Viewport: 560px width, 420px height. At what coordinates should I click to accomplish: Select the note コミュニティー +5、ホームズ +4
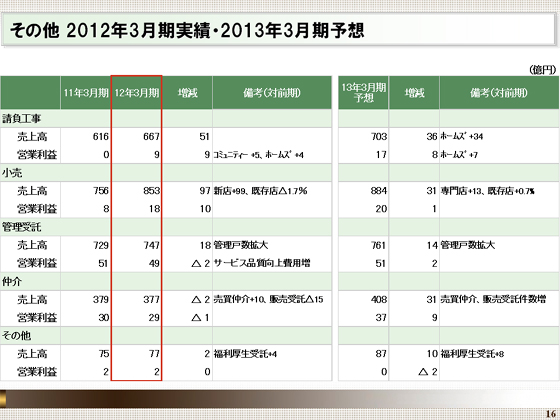coord(259,155)
